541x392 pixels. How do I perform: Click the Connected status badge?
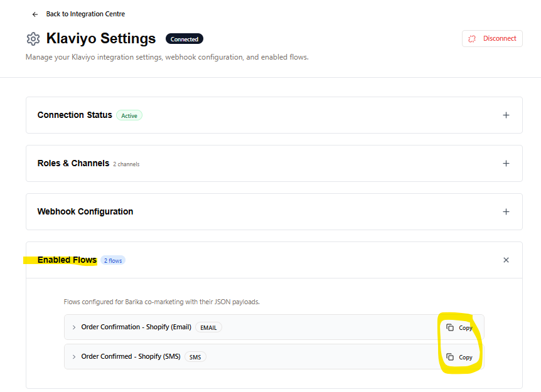185,39
